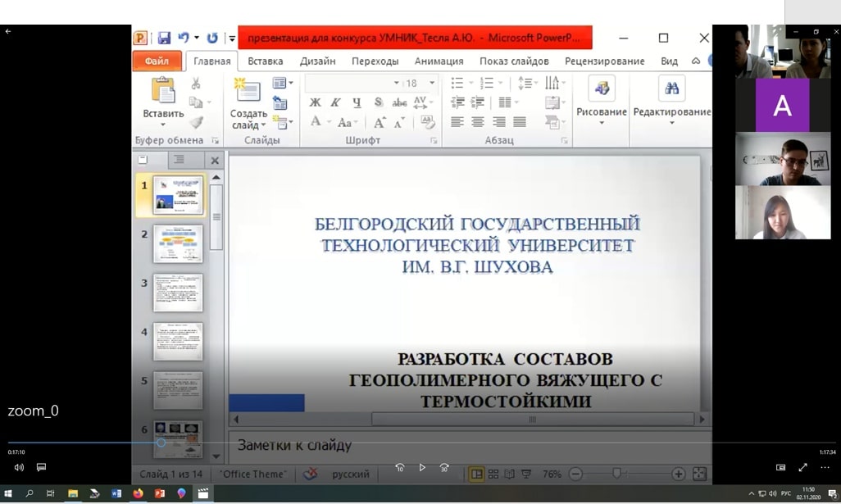Open the Line Spacing dropdown

coord(527,83)
